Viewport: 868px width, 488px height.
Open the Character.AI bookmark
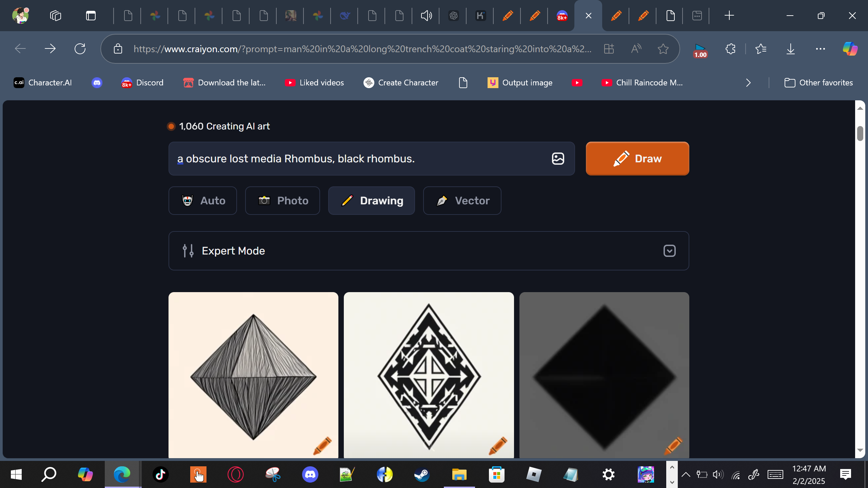[x=43, y=83]
